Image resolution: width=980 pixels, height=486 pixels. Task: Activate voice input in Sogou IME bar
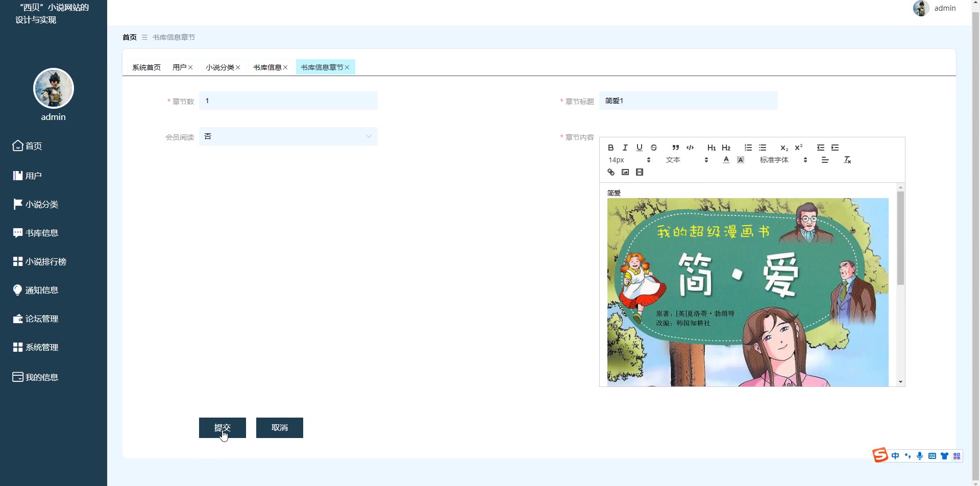[x=920, y=456]
